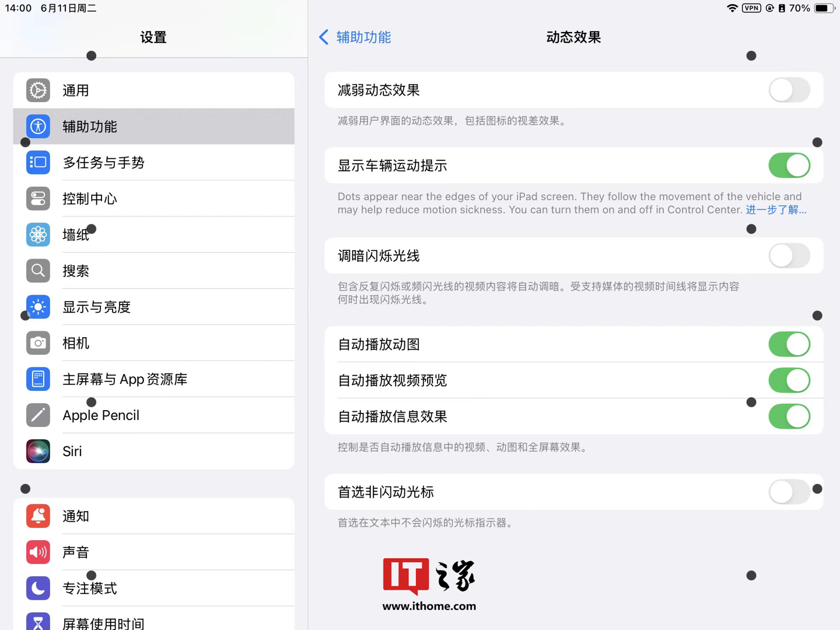Viewport: 840px width, 630px height.
Task: Disable 自动播放动图 switch
Action: coord(789,345)
